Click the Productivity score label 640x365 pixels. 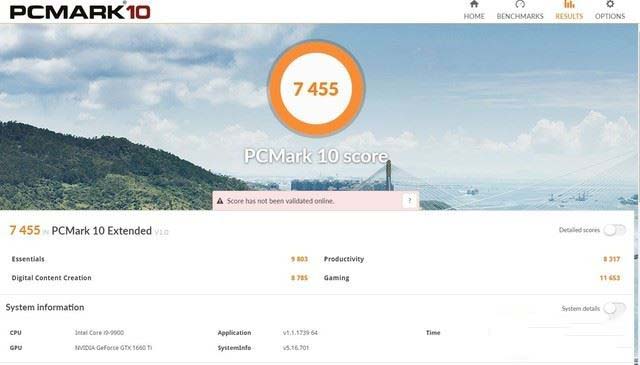(x=344, y=259)
